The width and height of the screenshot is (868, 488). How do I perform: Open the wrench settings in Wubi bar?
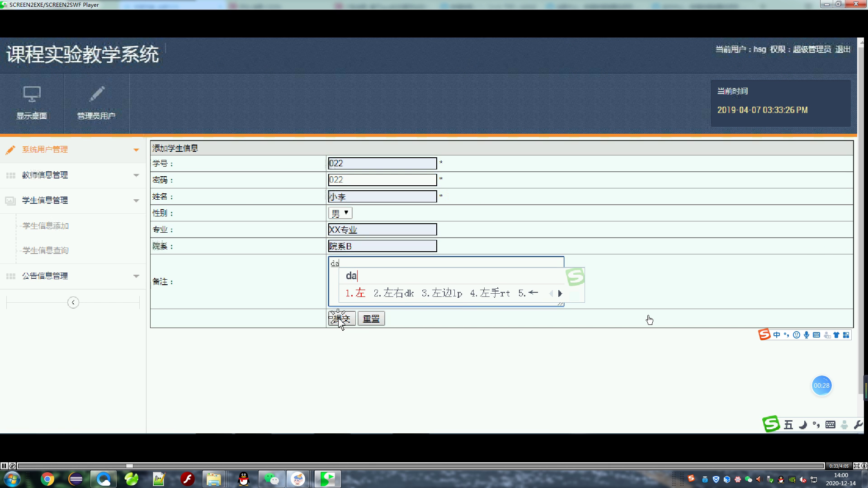point(858,425)
